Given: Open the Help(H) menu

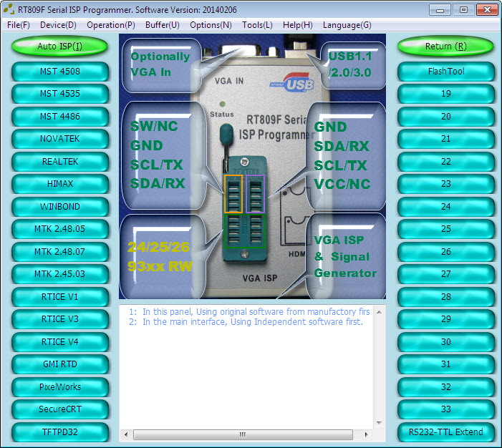Looking at the screenshot, I should [298, 25].
